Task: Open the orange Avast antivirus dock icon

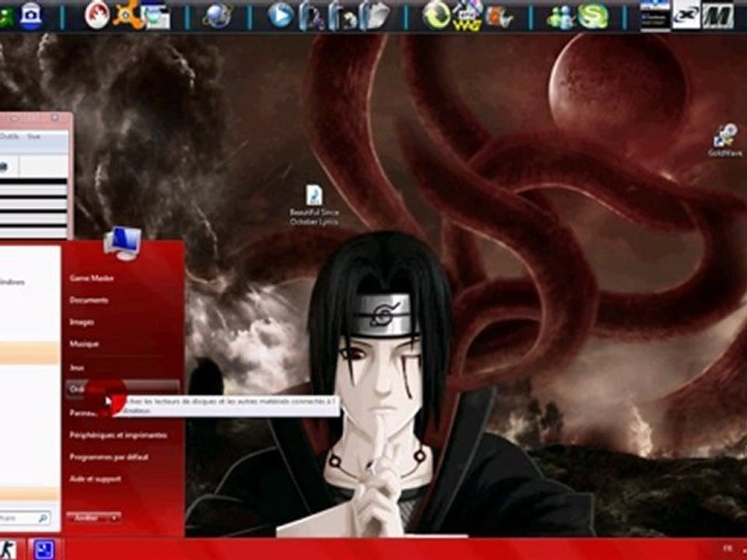Action: [126, 14]
